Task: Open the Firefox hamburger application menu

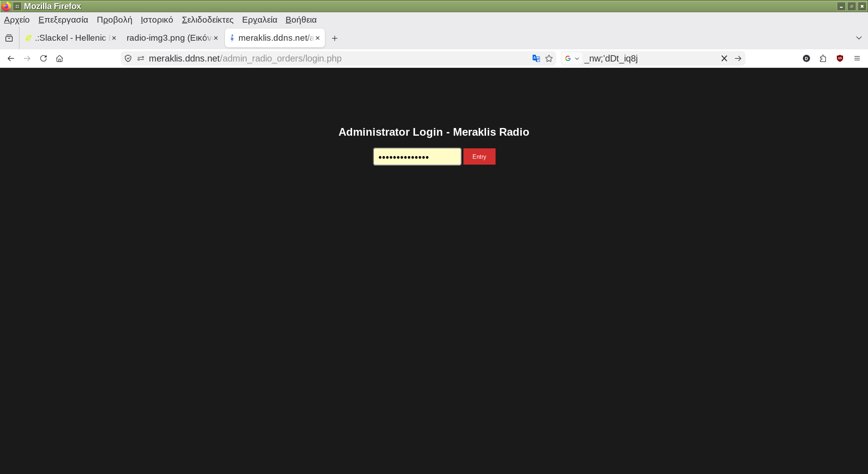Action: [857, 58]
